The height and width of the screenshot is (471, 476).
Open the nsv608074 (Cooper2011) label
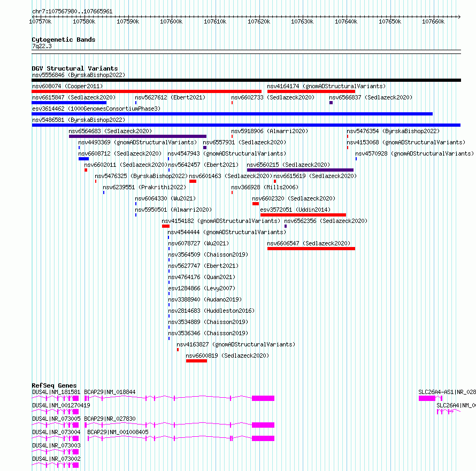pos(67,86)
